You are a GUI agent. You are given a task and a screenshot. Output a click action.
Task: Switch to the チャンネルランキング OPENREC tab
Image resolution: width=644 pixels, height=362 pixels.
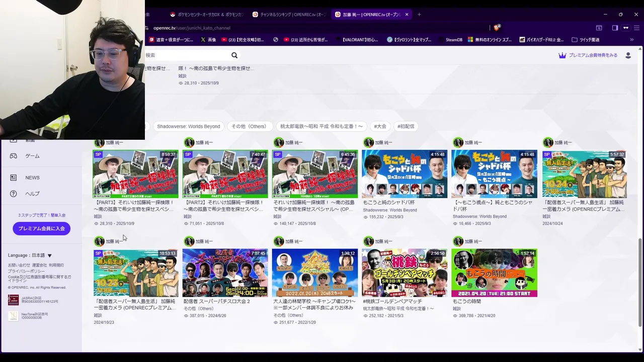[x=289, y=15]
